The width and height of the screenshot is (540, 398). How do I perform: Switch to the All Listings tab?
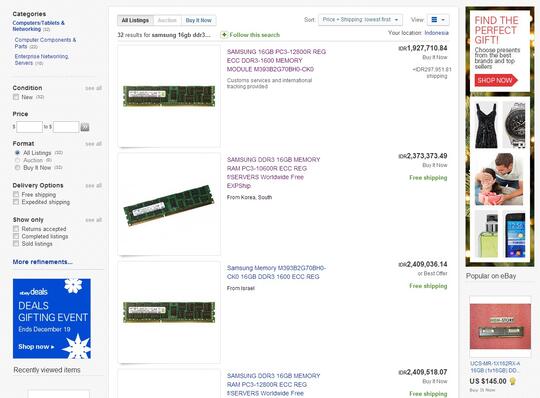[135, 20]
